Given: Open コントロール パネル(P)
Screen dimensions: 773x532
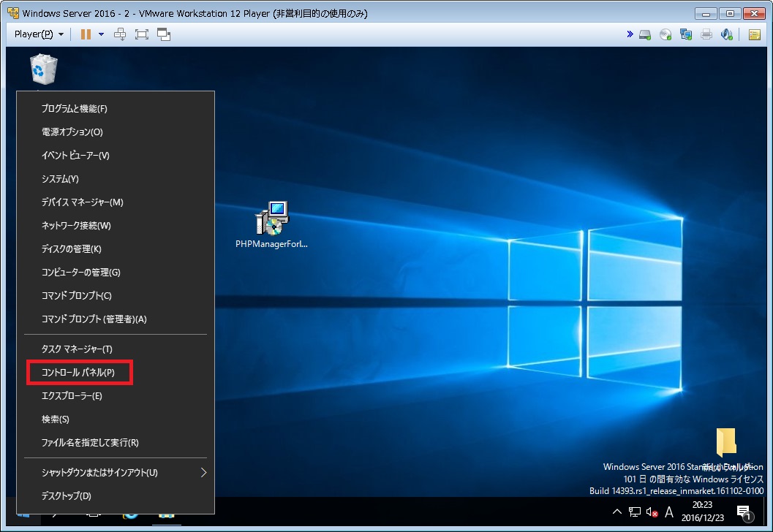Looking at the screenshot, I should (x=116, y=373).
